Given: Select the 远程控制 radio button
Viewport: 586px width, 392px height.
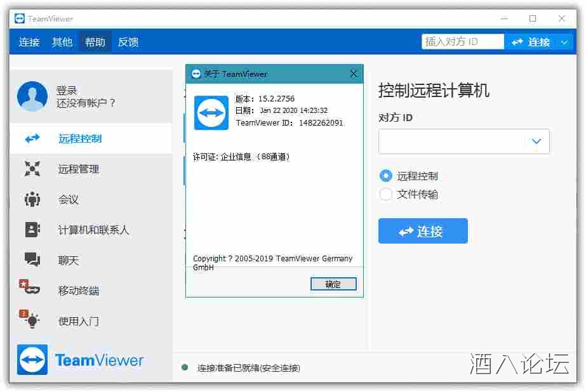Looking at the screenshot, I should 385,176.
